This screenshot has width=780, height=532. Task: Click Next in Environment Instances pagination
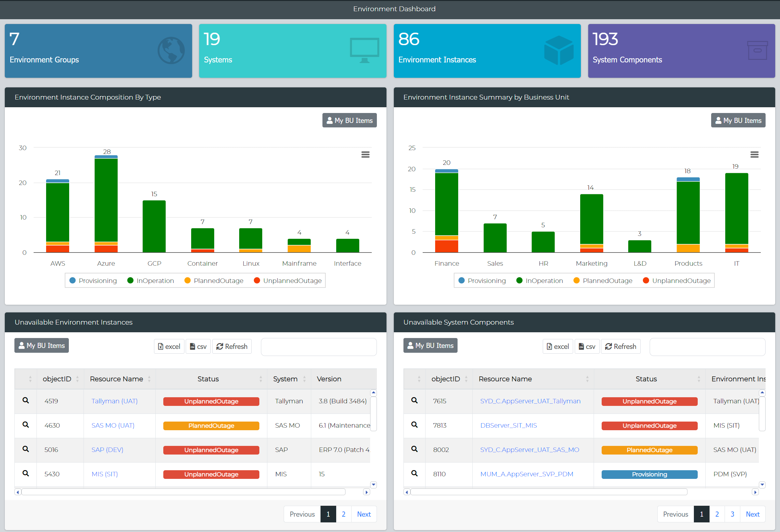pos(364,514)
